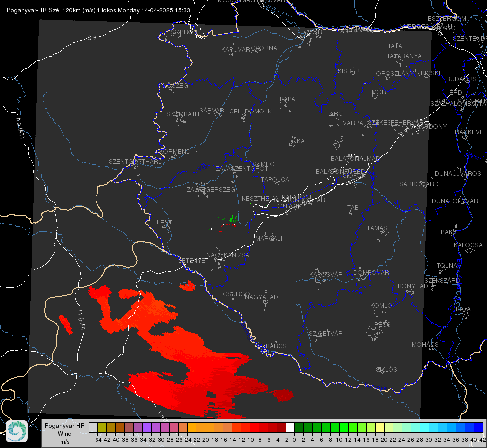Viewport: 487px width, 448px height.
Task: Click the NAGYATÁD city label
Action: tap(261, 297)
